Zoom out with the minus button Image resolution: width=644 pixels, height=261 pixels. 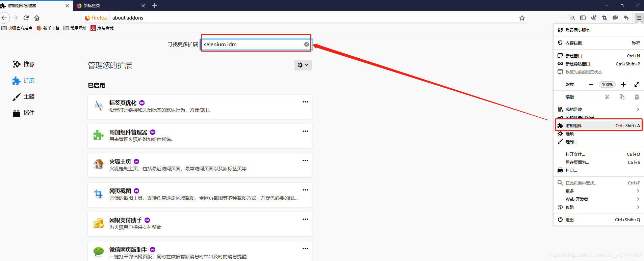[591, 84]
